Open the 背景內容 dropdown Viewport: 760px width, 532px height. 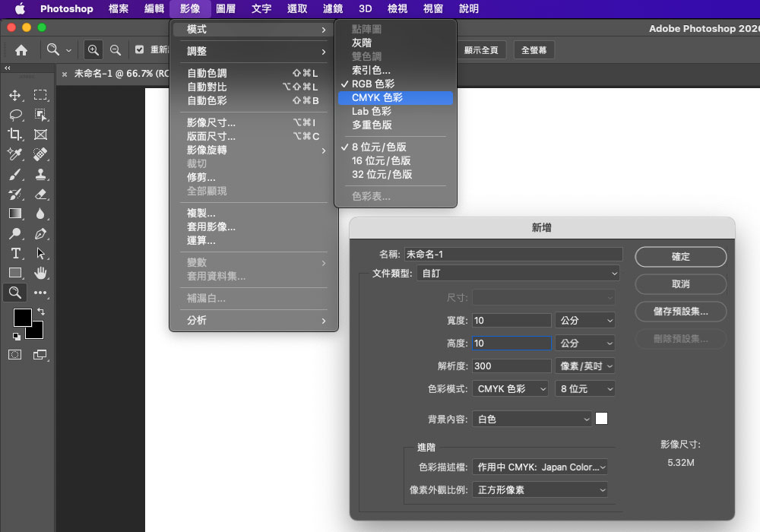click(531, 419)
